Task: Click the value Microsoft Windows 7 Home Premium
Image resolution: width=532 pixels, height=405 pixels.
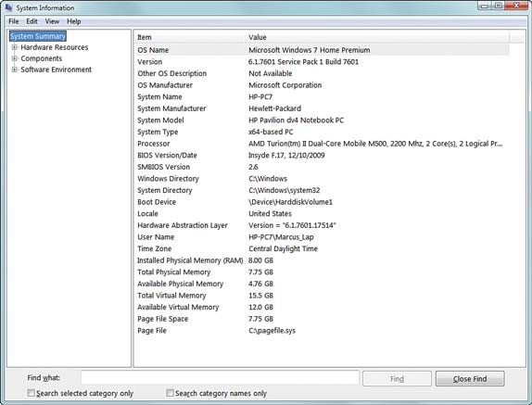Action: 309,50
